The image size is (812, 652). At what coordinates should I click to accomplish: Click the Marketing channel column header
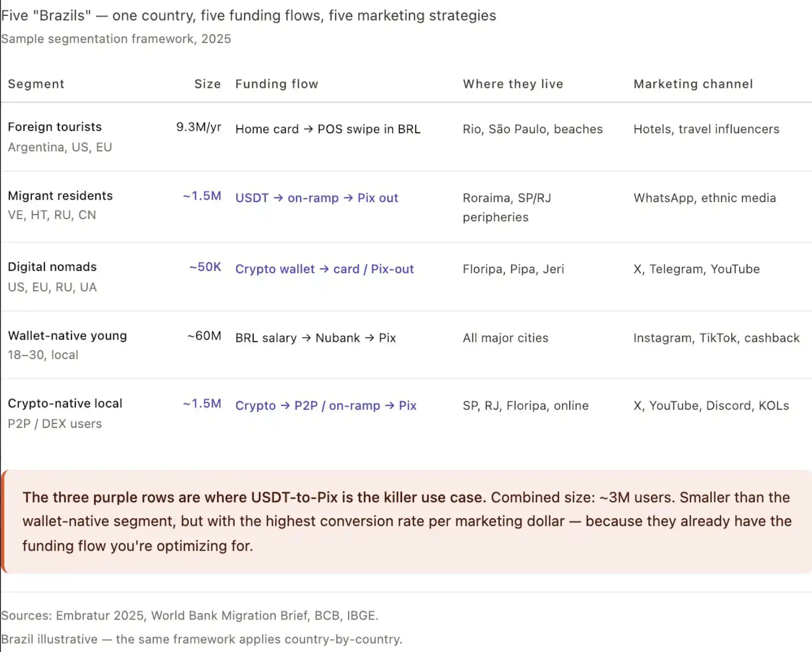(693, 84)
